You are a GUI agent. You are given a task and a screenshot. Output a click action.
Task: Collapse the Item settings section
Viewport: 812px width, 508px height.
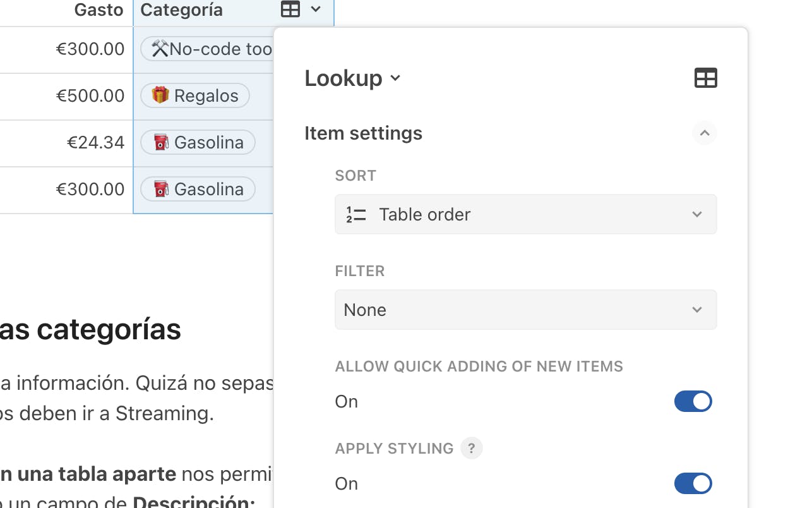click(704, 133)
